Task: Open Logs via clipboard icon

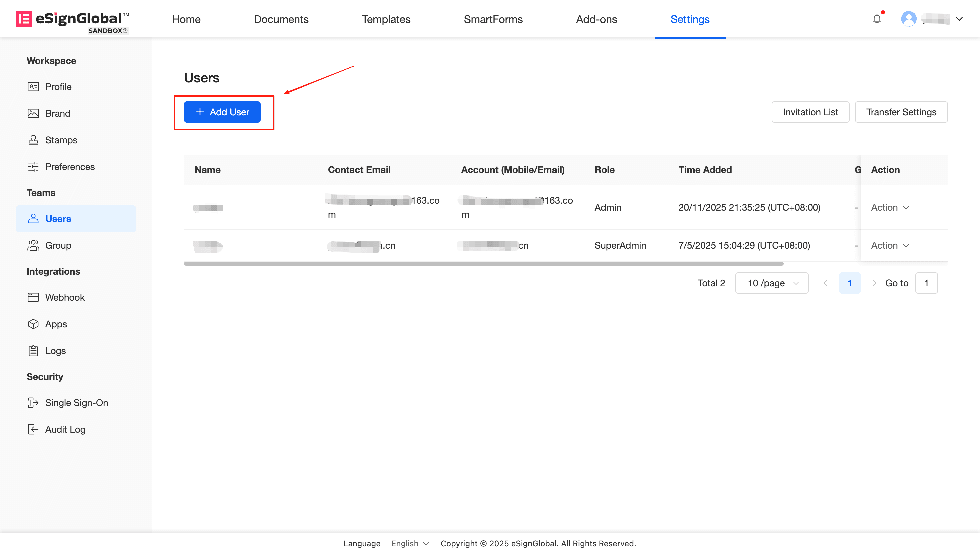Action: pos(33,350)
